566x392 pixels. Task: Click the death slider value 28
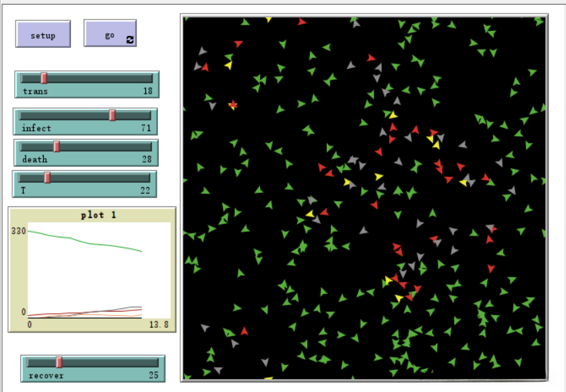click(x=147, y=159)
